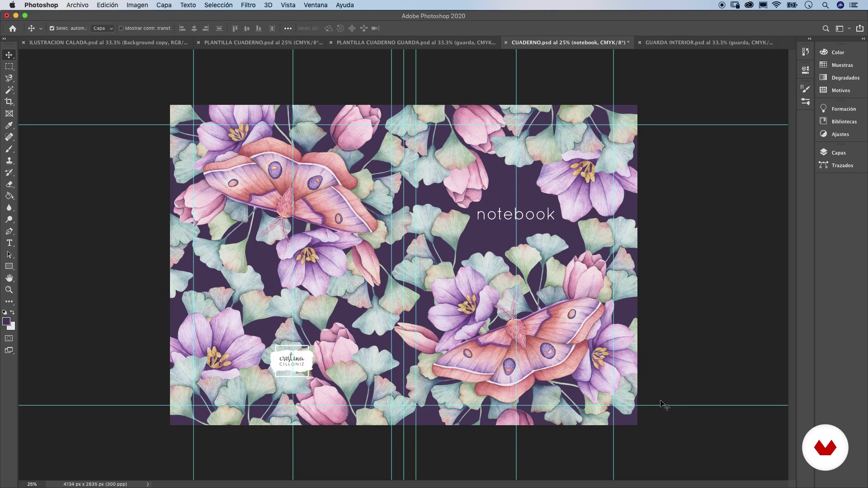This screenshot has width=868, height=488.
Task: Open the Degradados panel
Action: pyautogui.click(x=845, y=78)
